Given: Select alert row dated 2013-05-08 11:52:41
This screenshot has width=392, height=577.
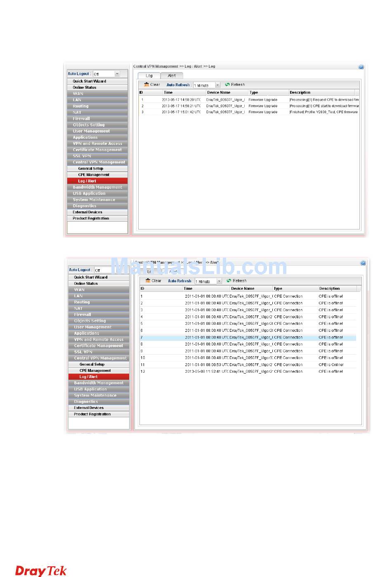Looking at the screenshot, I should pos(248,371).
